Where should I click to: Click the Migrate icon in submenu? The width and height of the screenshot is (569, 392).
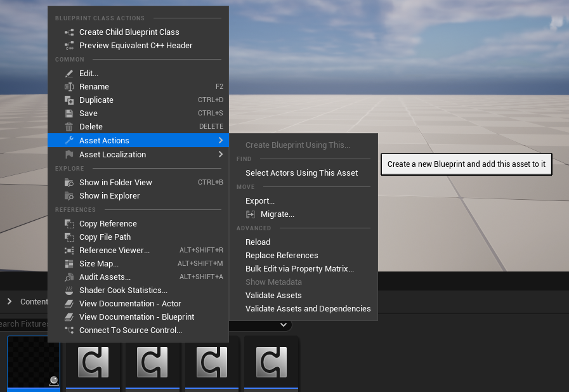(251, 214)
